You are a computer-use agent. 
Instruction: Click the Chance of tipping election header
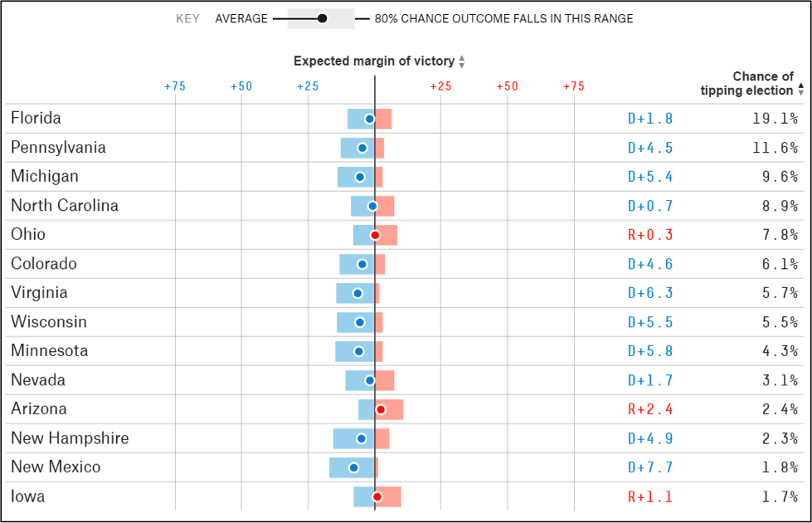point(746,84)
